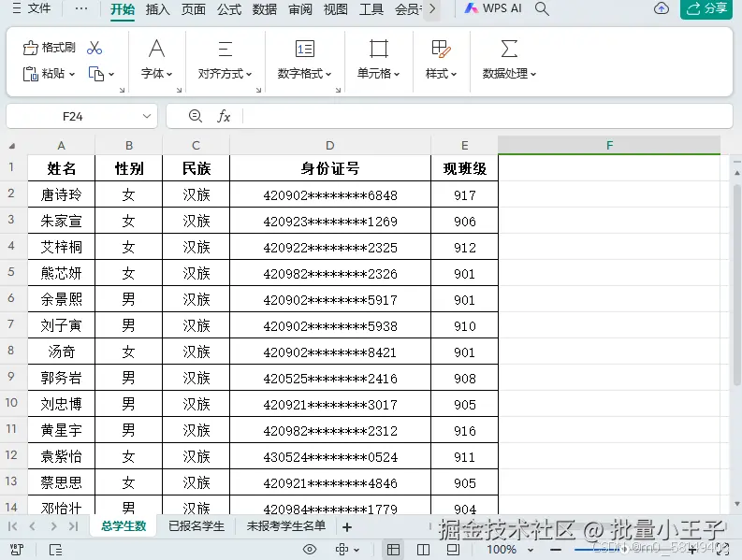Viewport: 742px width, 560px height.
Task: Go to next sheet arrow
Action: (x=53, y=526)
